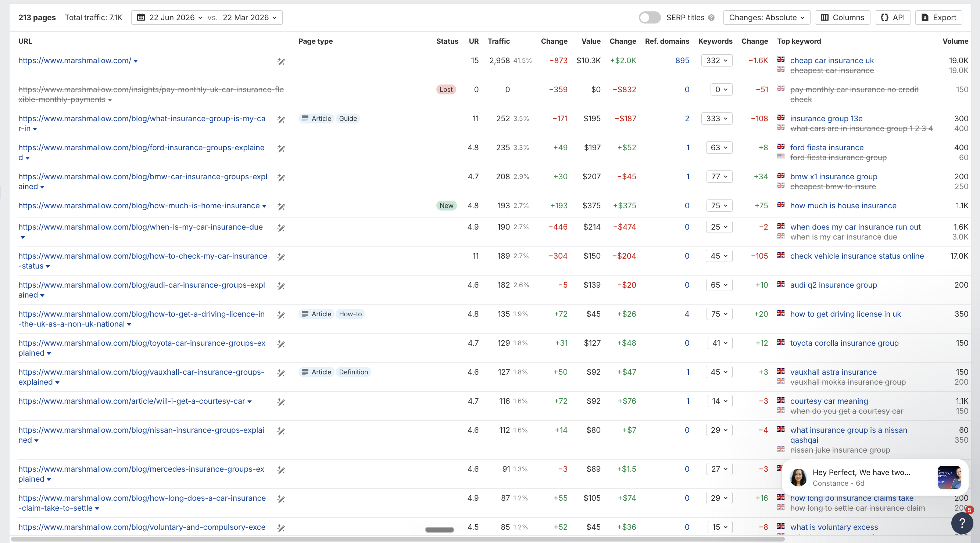Click the wand icon in when-is-my-car-insurance-due row
This screenshot has height=543, width=980.
(281, 228)
